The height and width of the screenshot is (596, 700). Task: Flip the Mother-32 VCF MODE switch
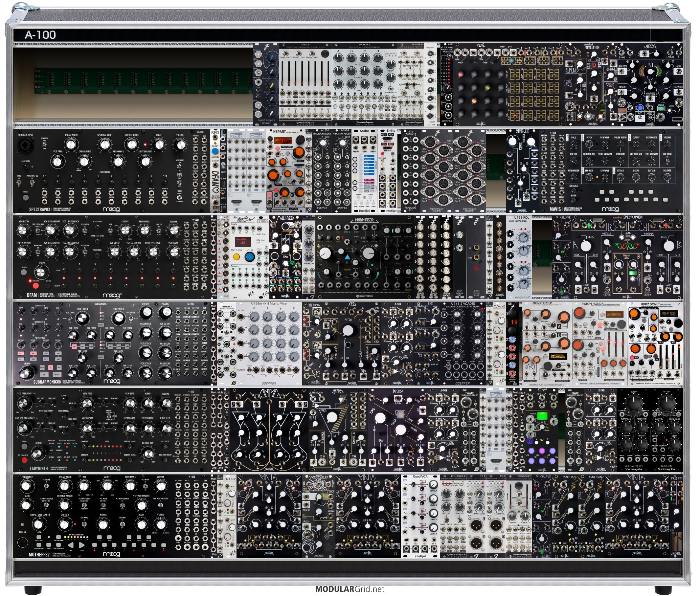[x=103, y=505]
